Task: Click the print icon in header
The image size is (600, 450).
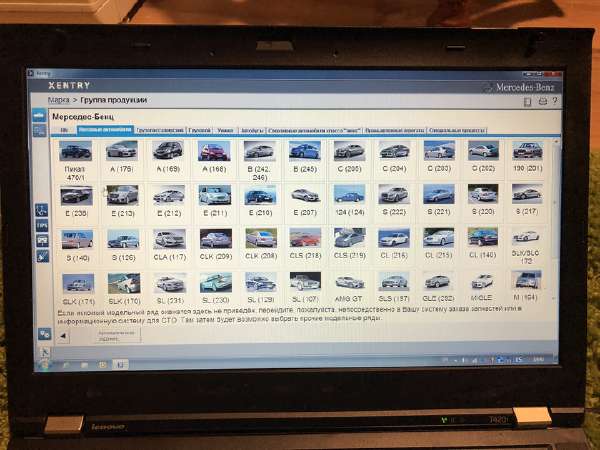Action: point(543,101)
